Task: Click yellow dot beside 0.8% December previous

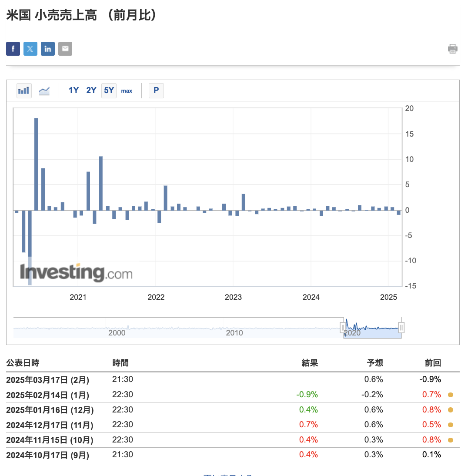Action: point(451,410)
